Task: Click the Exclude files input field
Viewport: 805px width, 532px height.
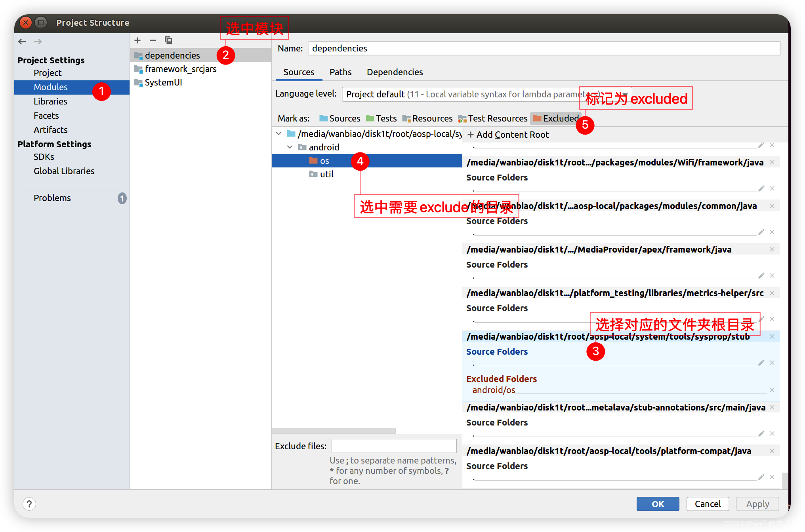Action: point(394,446)
